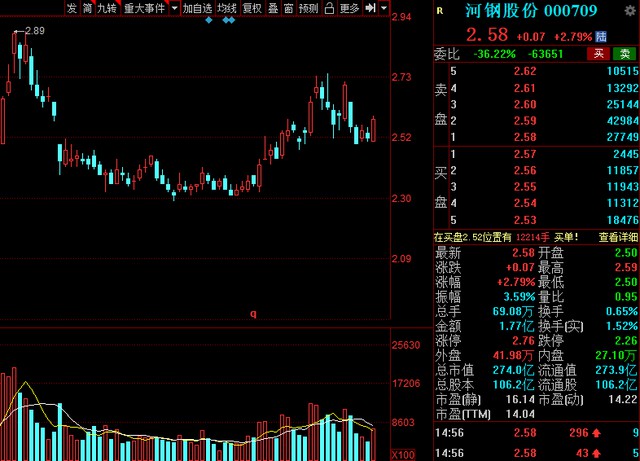The image size is (640, 461).
Task: Toggle the 预测 forecast option
Action: pos(310,8)
